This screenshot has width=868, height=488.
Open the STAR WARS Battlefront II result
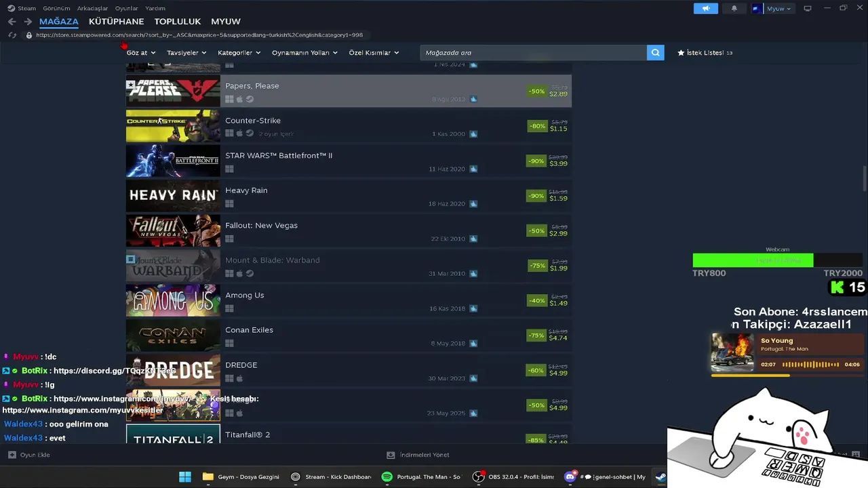pos(349,161)
